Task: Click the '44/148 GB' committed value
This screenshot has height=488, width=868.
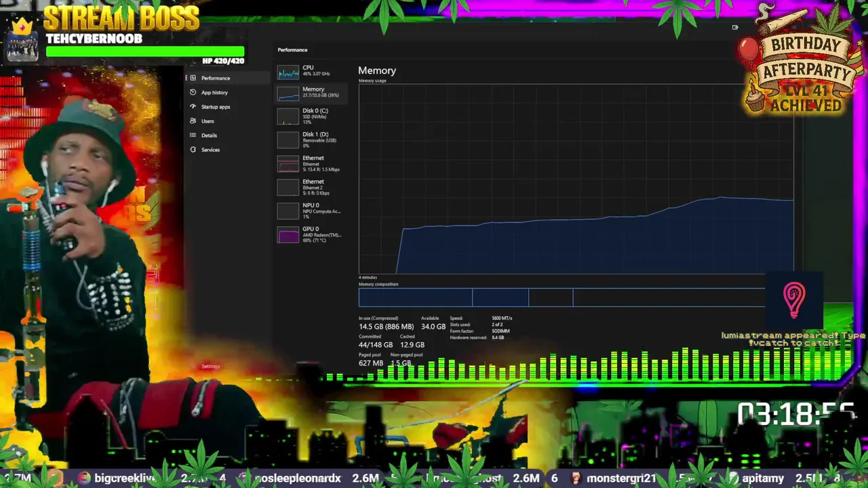Action: [376, 345]
